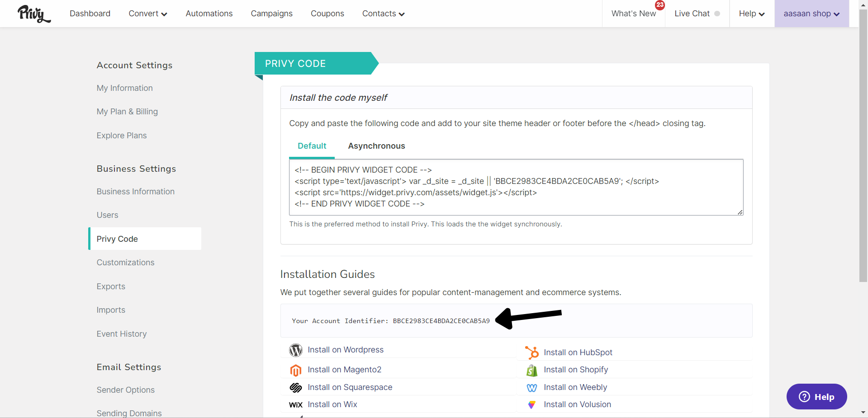Switch to the Asynchronous tab
This screenshot has width=868, height=418.
pyautogui.click(x=376, y=146)
